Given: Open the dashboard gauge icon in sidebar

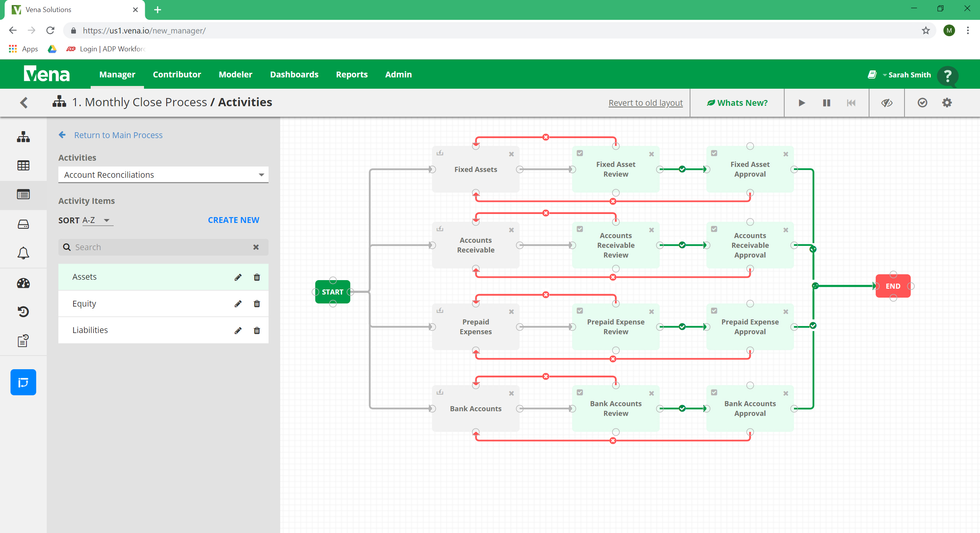Looking at the screenshot, I should (x=23, y=283).
